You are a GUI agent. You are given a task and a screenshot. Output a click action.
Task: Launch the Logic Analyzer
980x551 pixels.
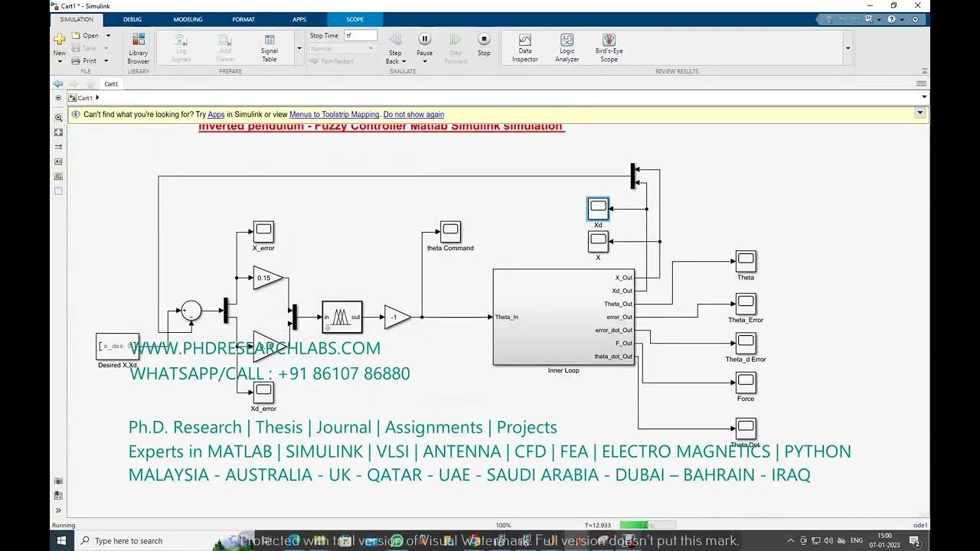click(567, 48)
